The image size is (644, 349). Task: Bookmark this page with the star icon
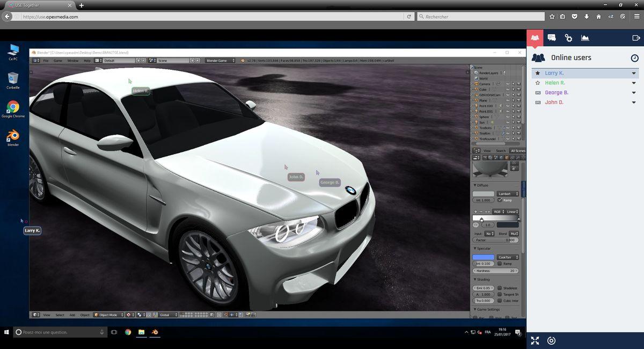click(x=552, y=17)
